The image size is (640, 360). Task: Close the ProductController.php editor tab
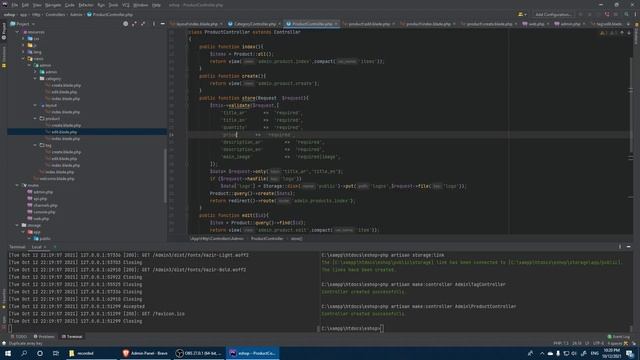[x=336, y=24]
